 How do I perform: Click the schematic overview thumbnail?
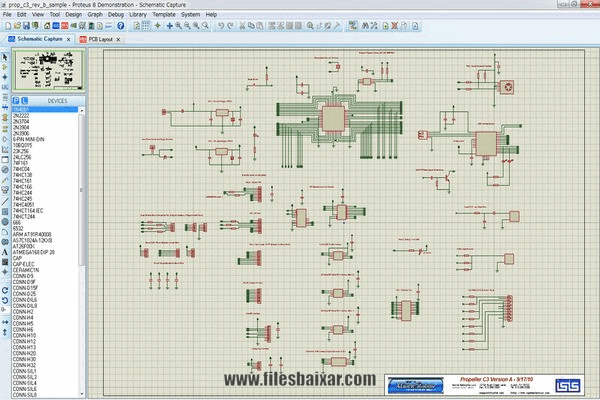[48, 71]
